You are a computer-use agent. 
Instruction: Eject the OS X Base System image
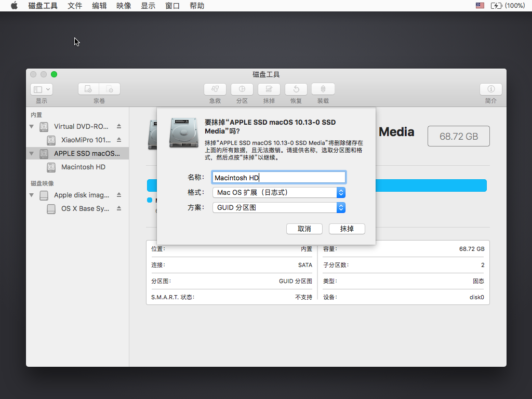click(x=119, y=208)
